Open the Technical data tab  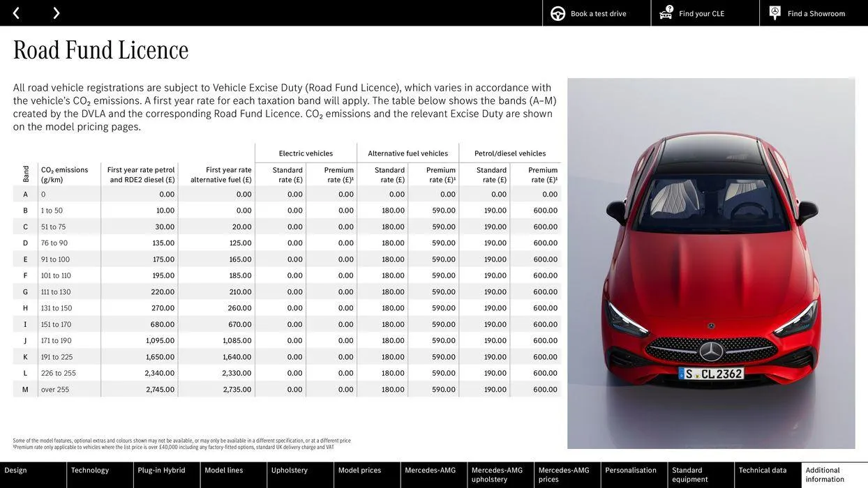tap(767, 474)
